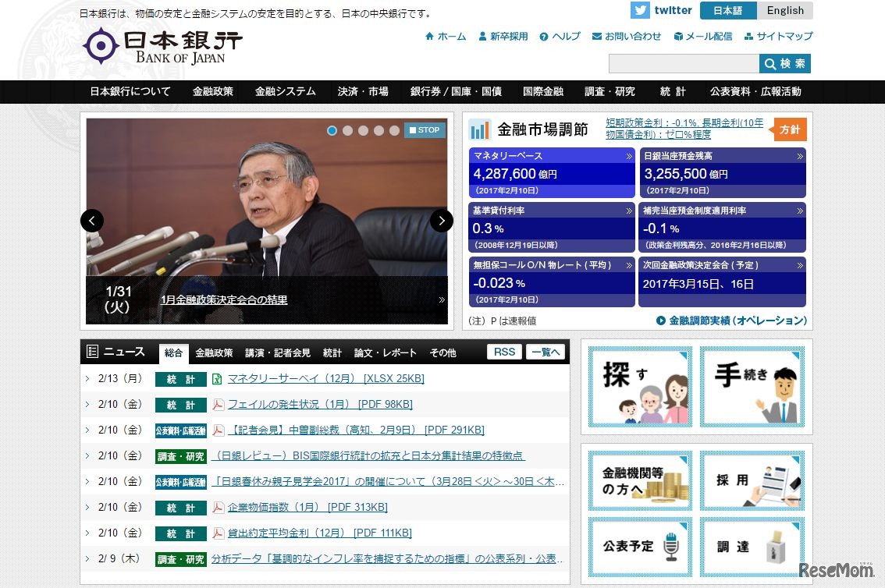This screenshot has width=885, height=588.
Task: Expand the 次回金融政策決定会合 schedule arrow
Action: pyautogui.click(x=798, y=265)
